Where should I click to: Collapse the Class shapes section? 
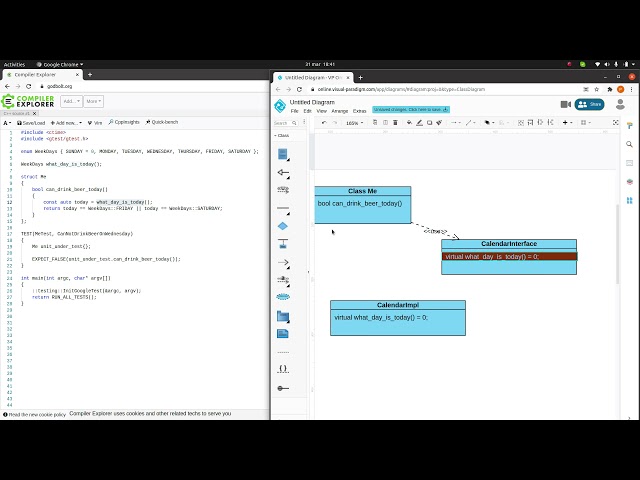[x=282, y=136]
